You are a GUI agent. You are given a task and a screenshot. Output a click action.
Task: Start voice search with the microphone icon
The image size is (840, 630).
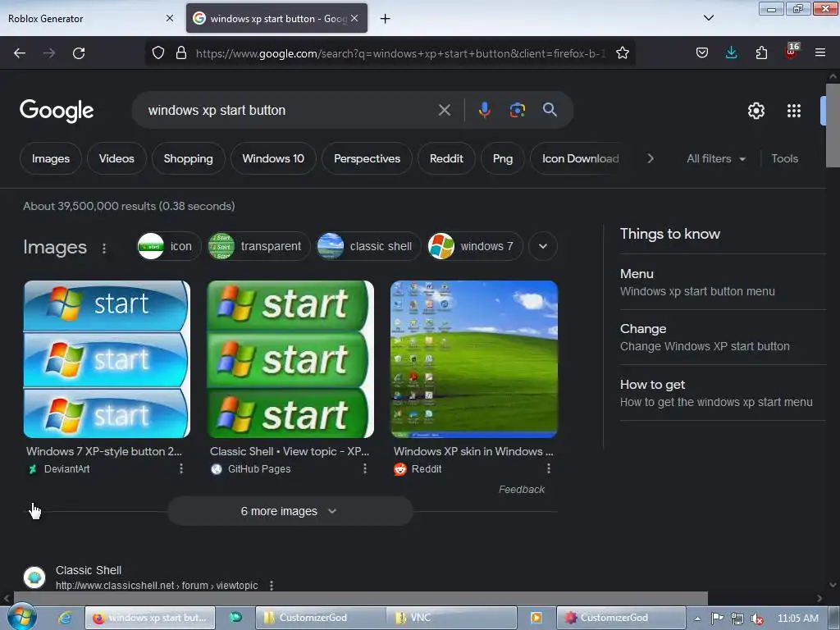tap(484, 111)
